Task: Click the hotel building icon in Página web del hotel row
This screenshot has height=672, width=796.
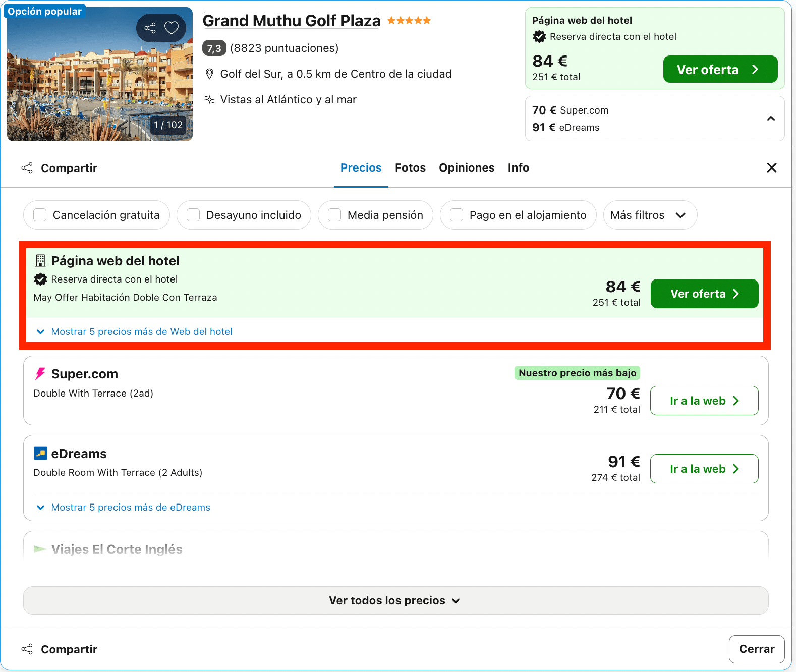Action: point(40,260)
